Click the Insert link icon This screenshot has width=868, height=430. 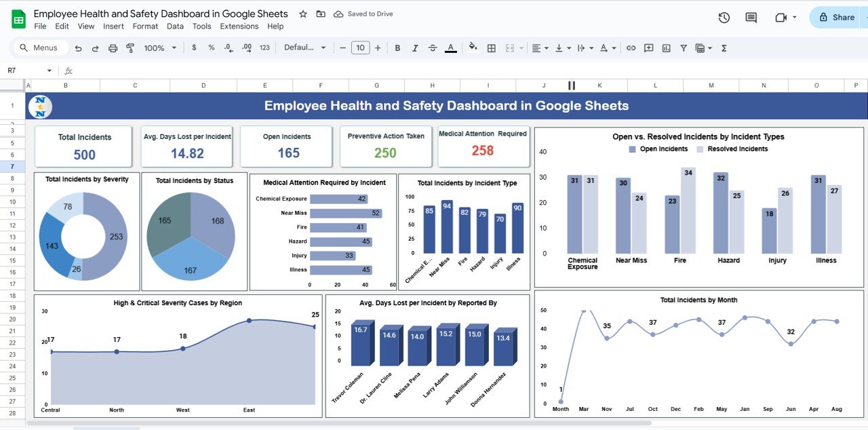pos(631,48)
